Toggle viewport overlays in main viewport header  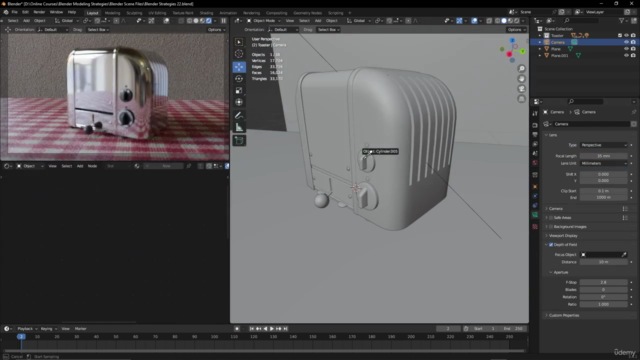[x=474, y=20]
